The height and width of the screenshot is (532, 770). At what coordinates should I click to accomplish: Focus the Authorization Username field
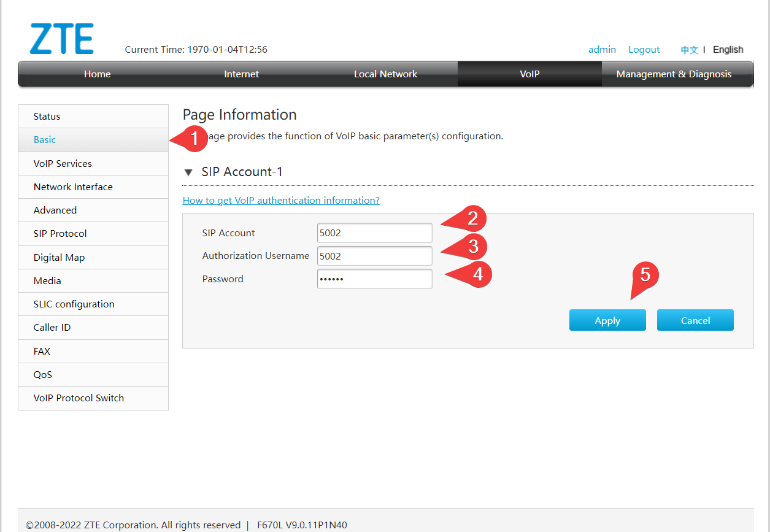point(374,256)
